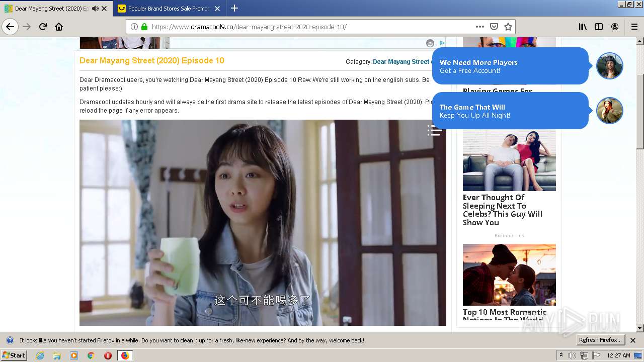Open the video player playlist menu

tap(435, 130)
